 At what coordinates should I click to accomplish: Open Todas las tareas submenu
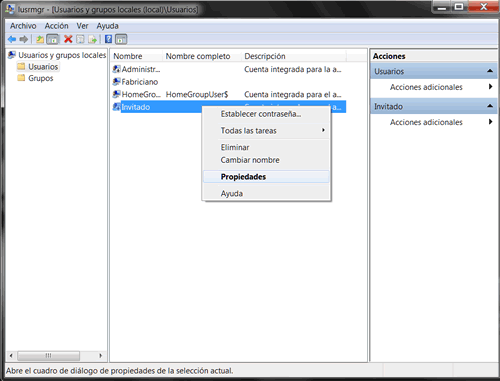[266, 131]
